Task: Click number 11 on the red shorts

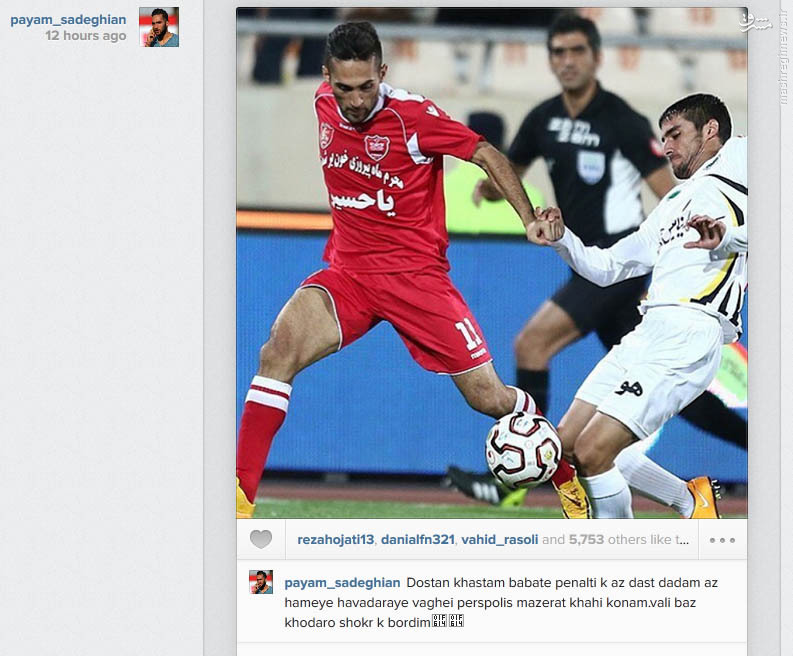Action: 468,333
